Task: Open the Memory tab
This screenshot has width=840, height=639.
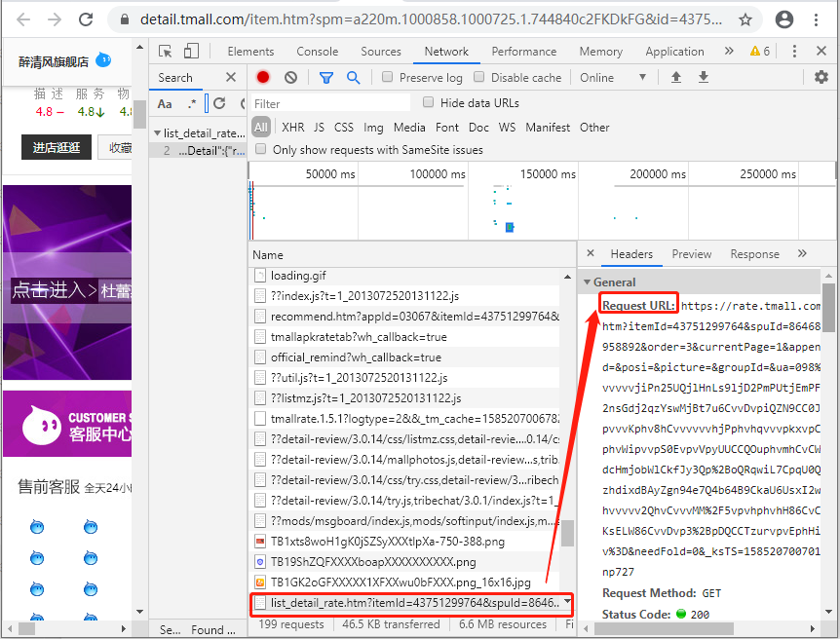Action: (x=600, y=52)
